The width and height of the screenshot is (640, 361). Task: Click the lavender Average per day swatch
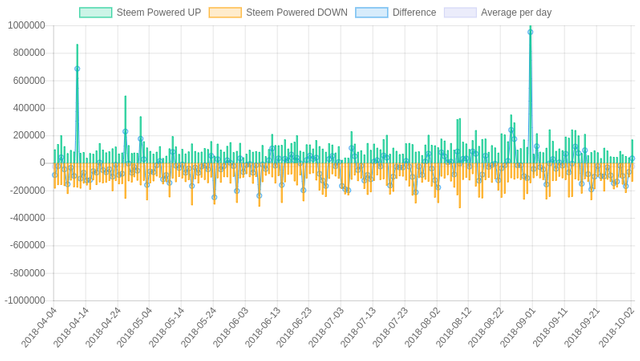point(460,13)
